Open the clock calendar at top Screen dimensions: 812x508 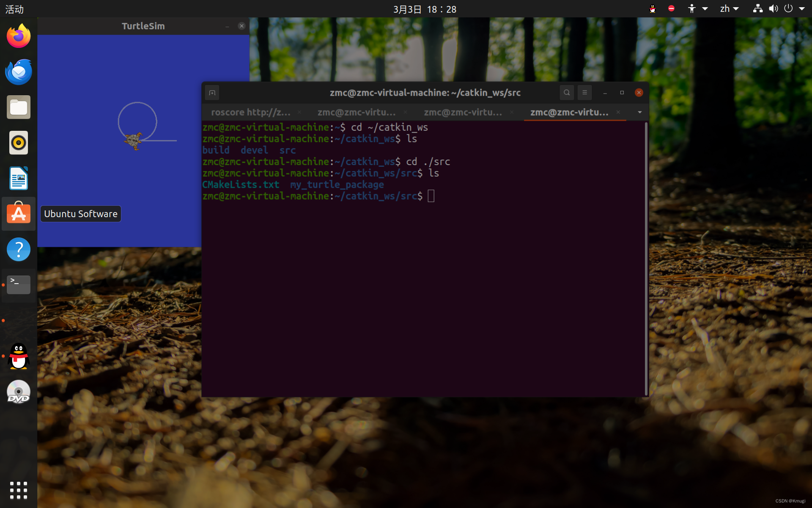425,9
